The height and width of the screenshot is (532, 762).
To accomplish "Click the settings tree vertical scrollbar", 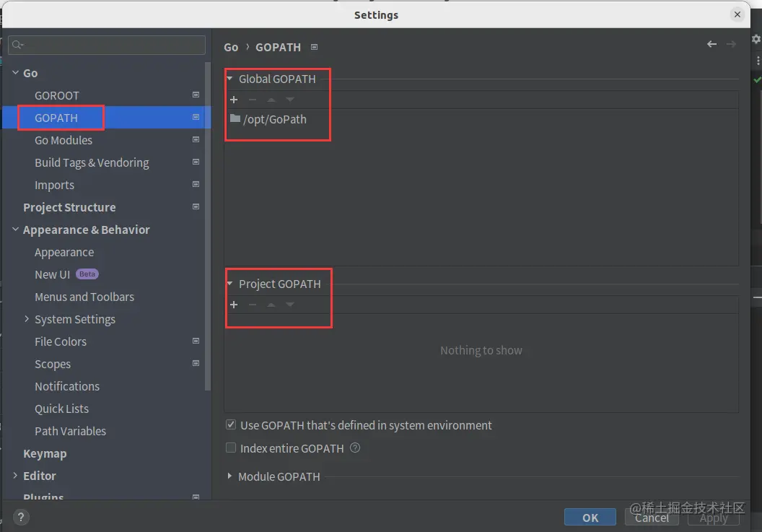I will click(208, 226).
